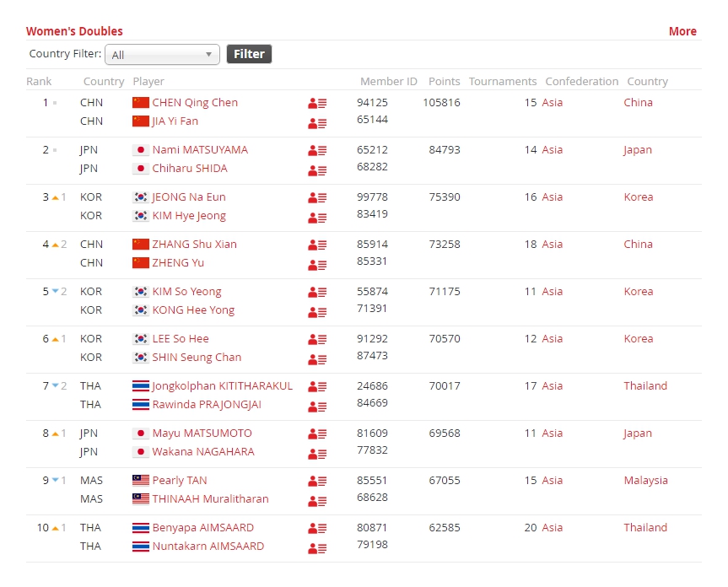Open the Country Filter dropdown
The image size is (728, 587).
(162, 55)
